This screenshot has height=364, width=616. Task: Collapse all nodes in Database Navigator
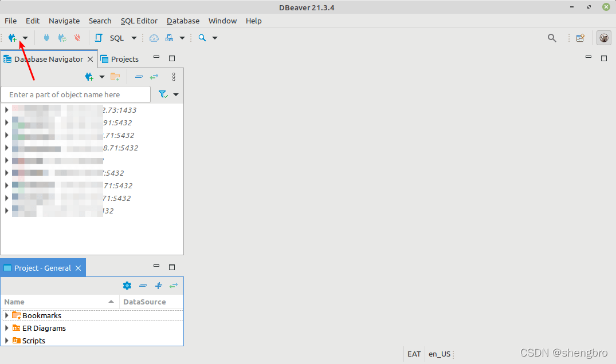coord(139,77)
